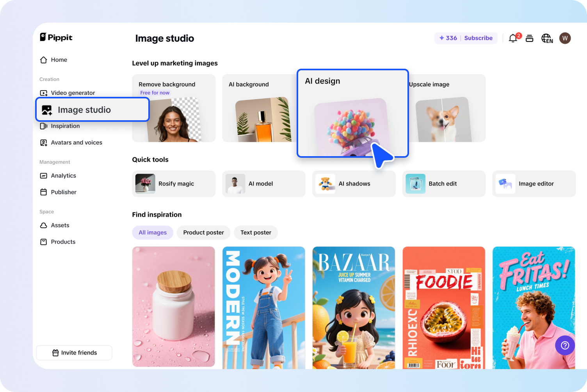This screenshot has width=587, height=392.
Task: Open the help button in the corner
Action: [x=564, y=345]
